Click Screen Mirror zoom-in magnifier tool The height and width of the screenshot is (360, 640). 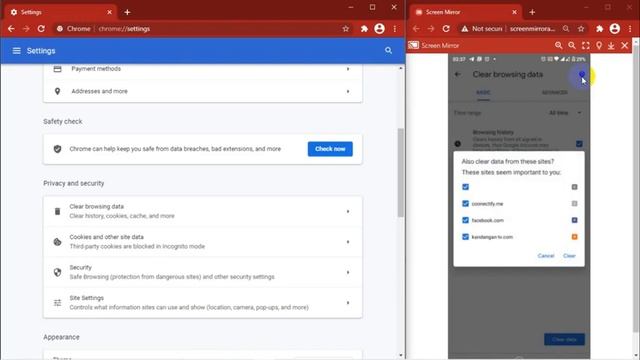pyautogui.click(x=559, y=45)
